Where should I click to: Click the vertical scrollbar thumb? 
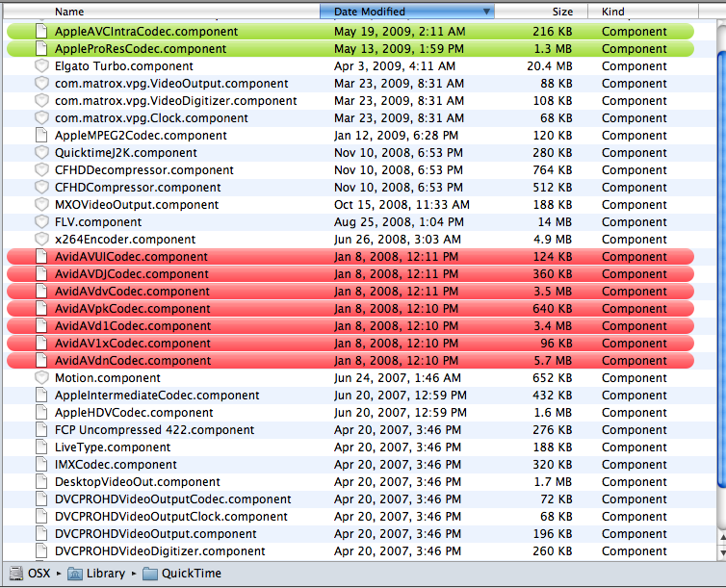[x=721, y=268]
